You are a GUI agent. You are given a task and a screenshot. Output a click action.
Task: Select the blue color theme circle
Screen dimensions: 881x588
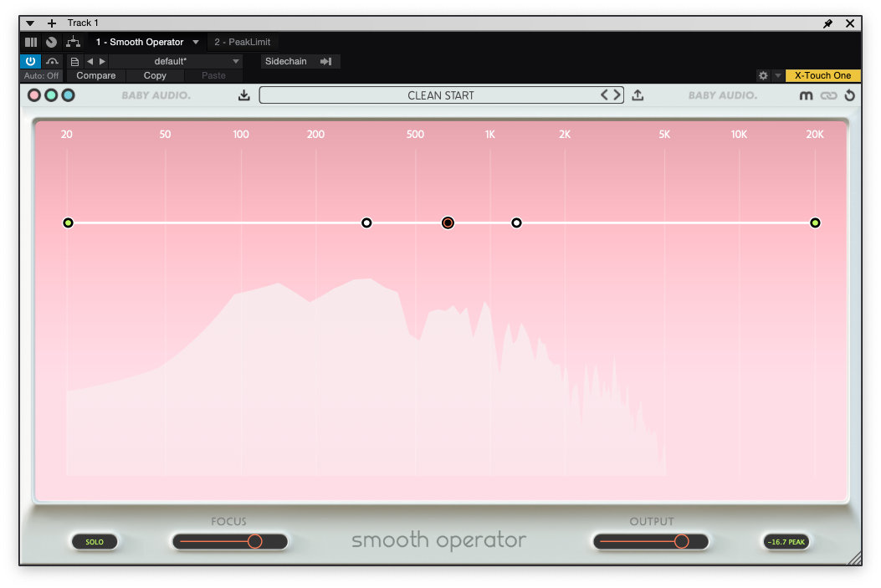click(x=68, y=95)
